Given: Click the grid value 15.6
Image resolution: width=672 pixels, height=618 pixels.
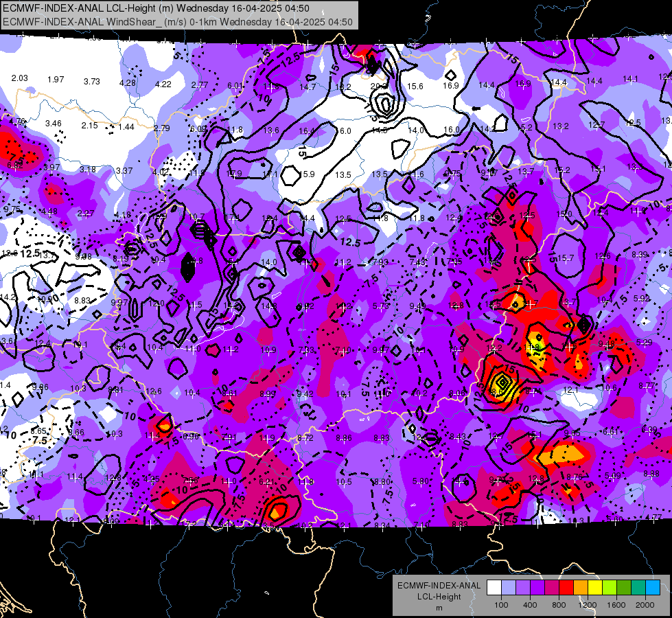Looking at the screenshot, I should pos(415,87).
